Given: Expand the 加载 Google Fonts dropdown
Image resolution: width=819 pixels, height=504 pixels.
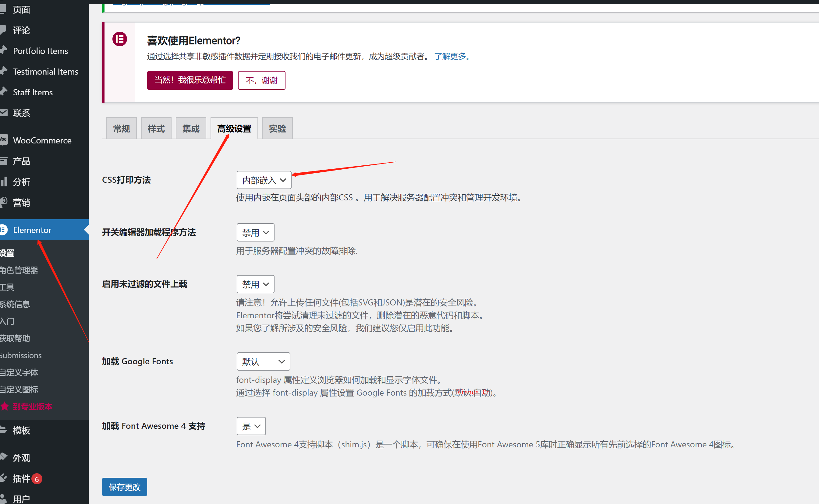Looking at the screenshot, I should pos(263,361).
